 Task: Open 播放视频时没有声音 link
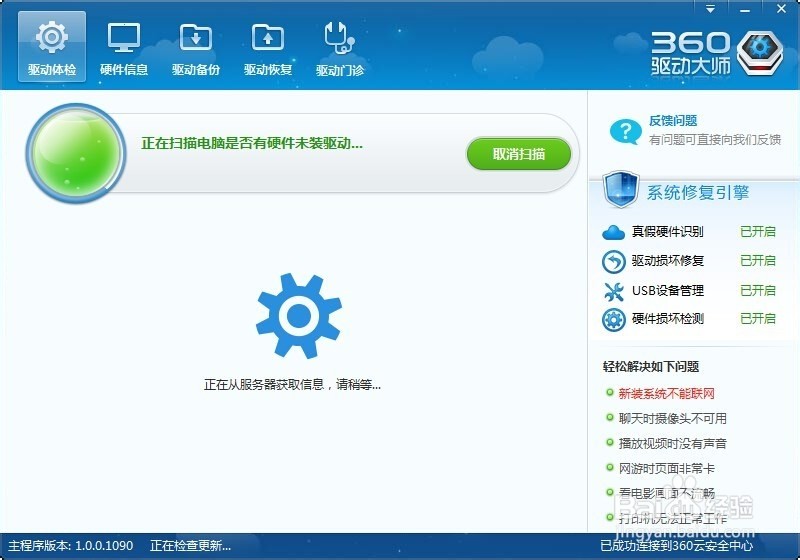point(672,443)
